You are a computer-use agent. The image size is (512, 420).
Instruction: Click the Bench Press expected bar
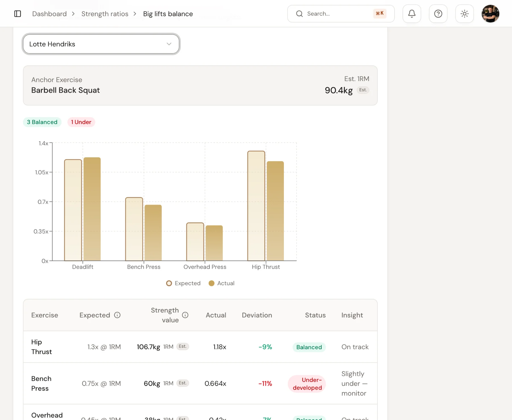134,229
